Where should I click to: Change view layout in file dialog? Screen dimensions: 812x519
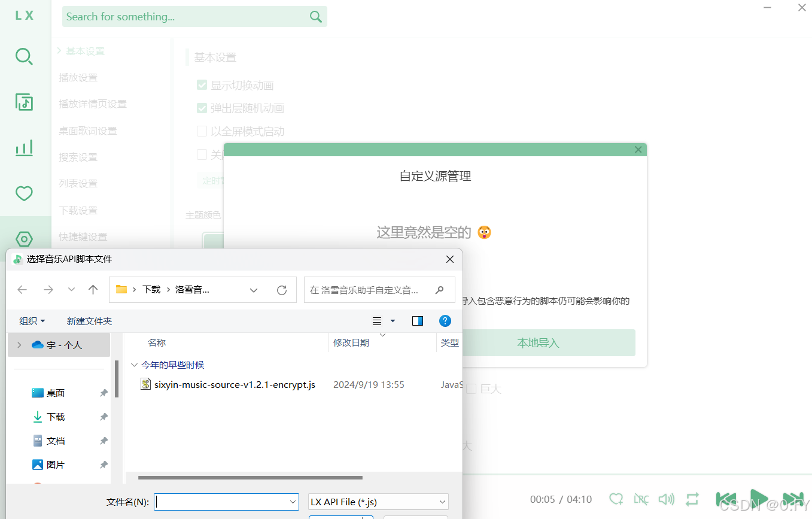377,321
